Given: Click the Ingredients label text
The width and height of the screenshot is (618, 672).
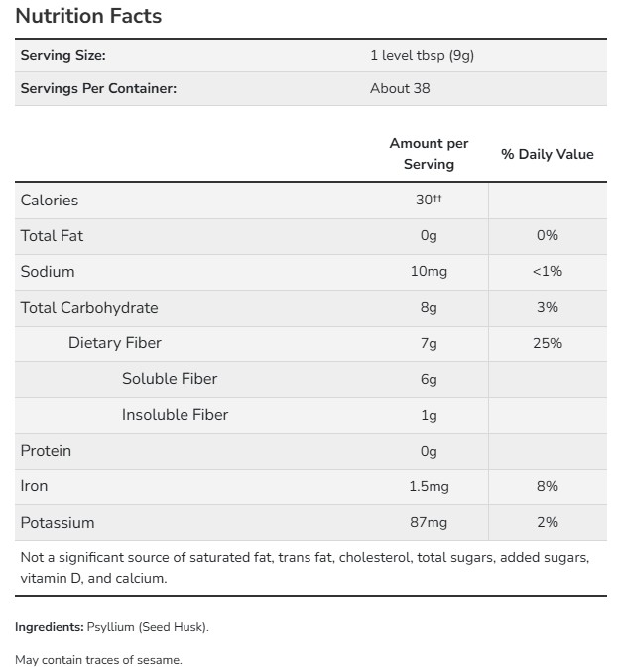Looking at the screenshot, I should 50,627.
